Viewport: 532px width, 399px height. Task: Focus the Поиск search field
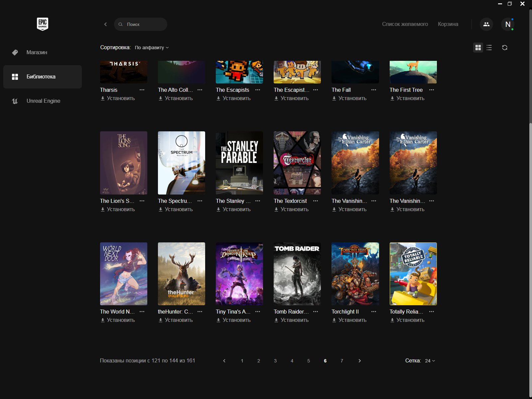tap(141, 24)
